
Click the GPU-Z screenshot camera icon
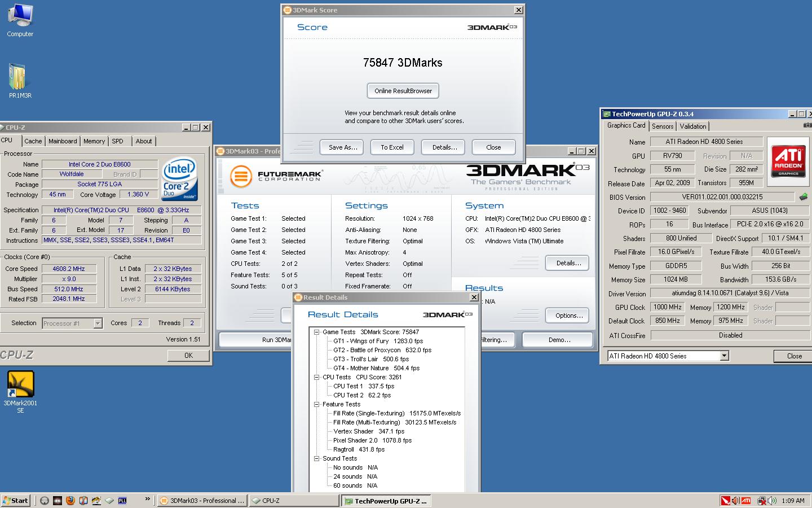pyautogui.click(x=807, y=125)
